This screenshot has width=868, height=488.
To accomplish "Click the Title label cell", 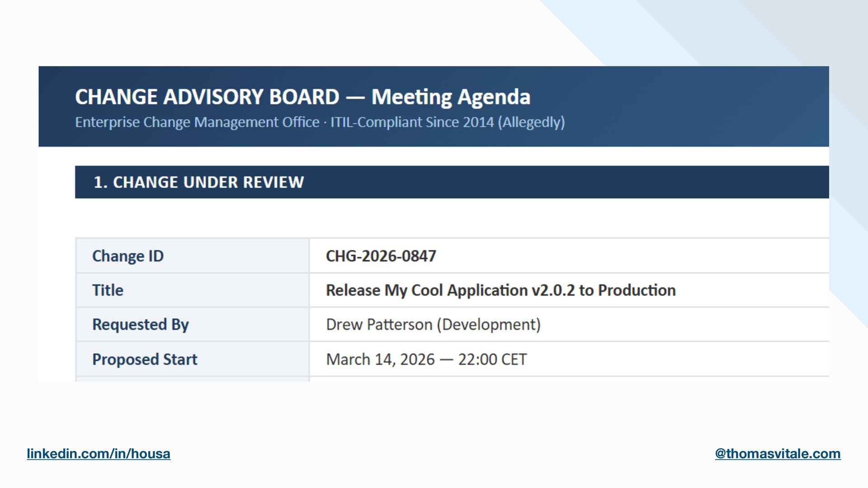I will 108,290.
